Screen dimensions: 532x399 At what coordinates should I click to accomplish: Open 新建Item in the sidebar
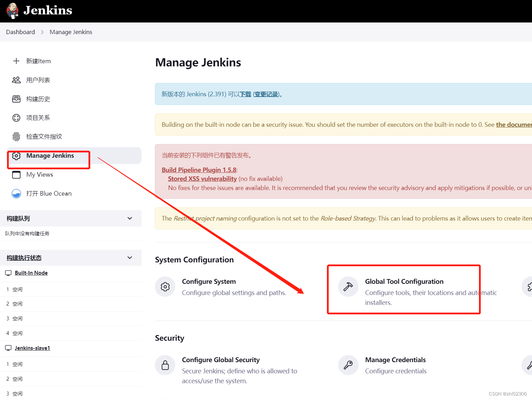[x=38, y=61]
